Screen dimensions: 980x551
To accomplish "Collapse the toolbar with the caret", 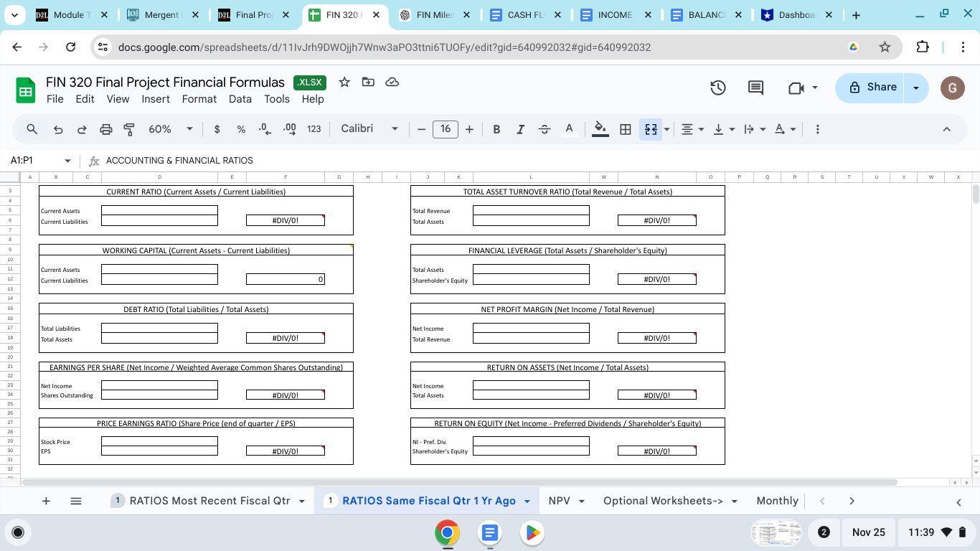I will coord(946,129).
